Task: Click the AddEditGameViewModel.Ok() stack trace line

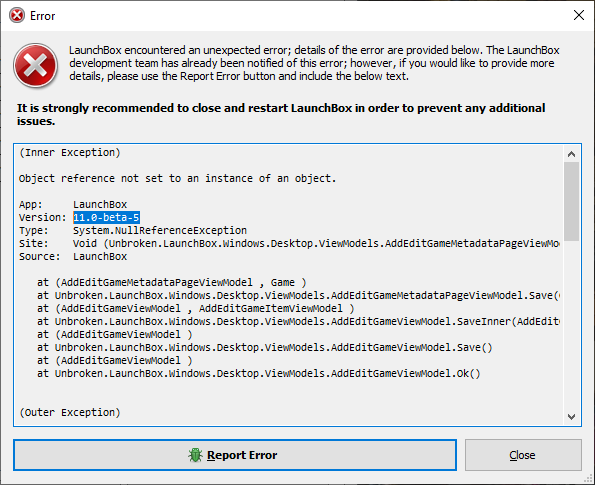Action: point(259,373)
